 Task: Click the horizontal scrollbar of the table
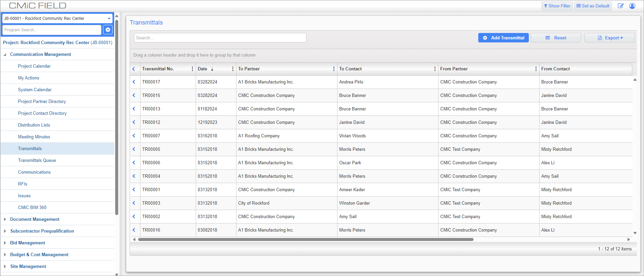point(306,240)
